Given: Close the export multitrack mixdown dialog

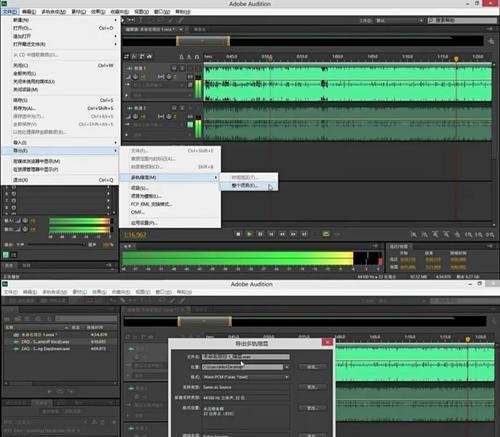Looking at the screenshot, I should (327, 342).
